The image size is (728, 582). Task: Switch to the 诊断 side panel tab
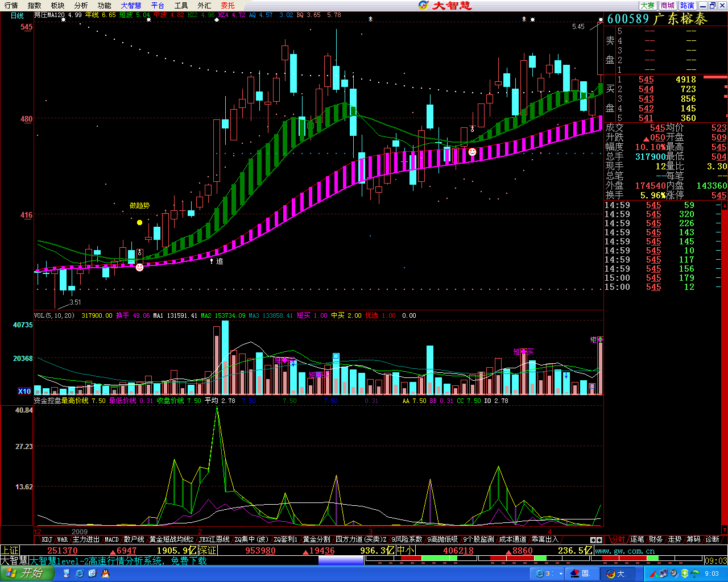(712, 539)
